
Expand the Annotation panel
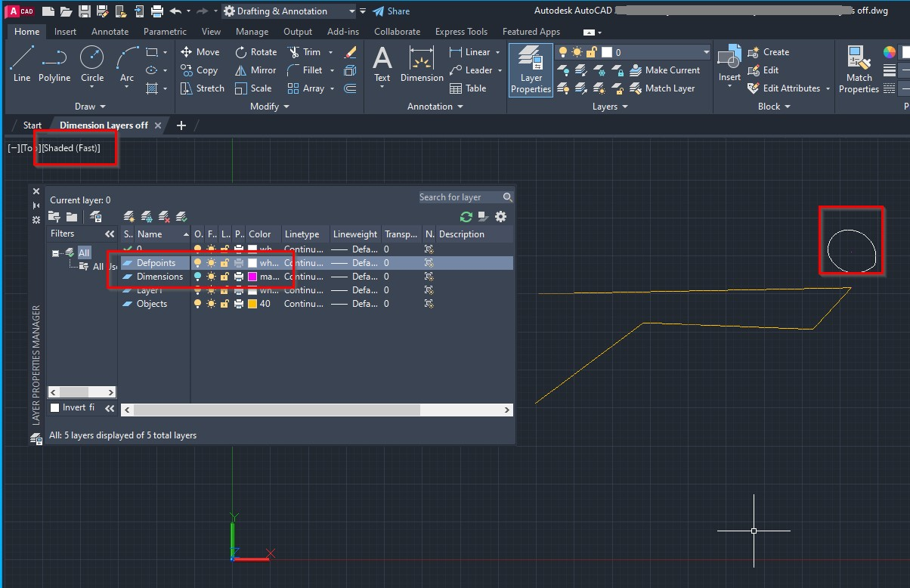(x=435, y=107)
